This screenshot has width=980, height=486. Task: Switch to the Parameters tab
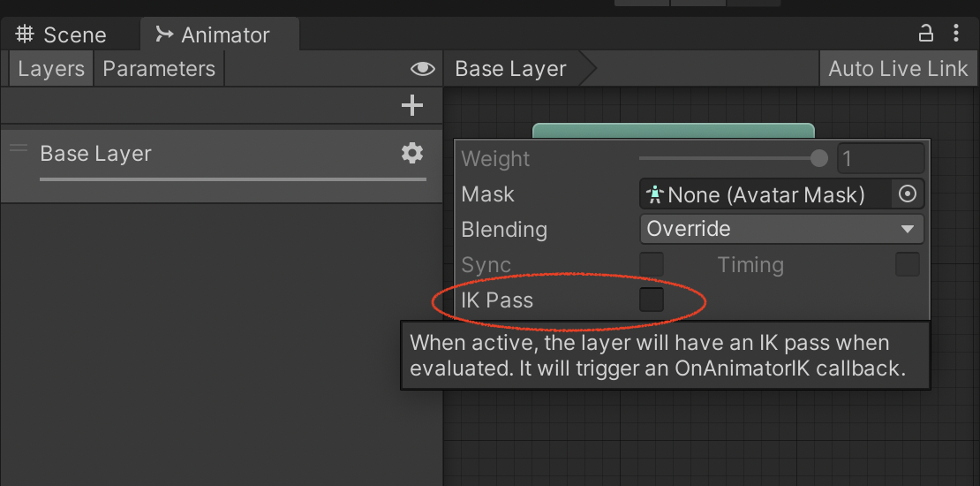pyautogui.click(x=159, y=69)
